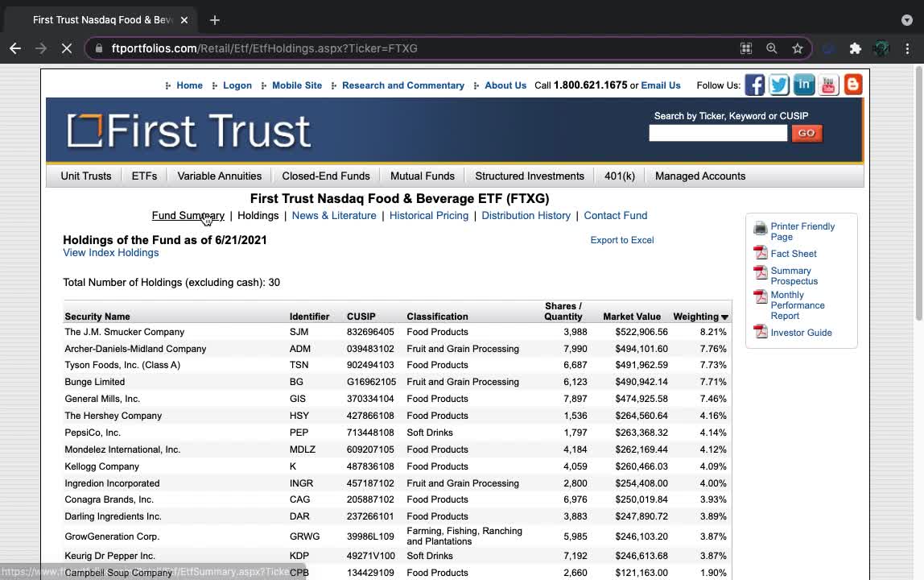Open News & Literature tab
924x580 pixels.
pos(334,215)
